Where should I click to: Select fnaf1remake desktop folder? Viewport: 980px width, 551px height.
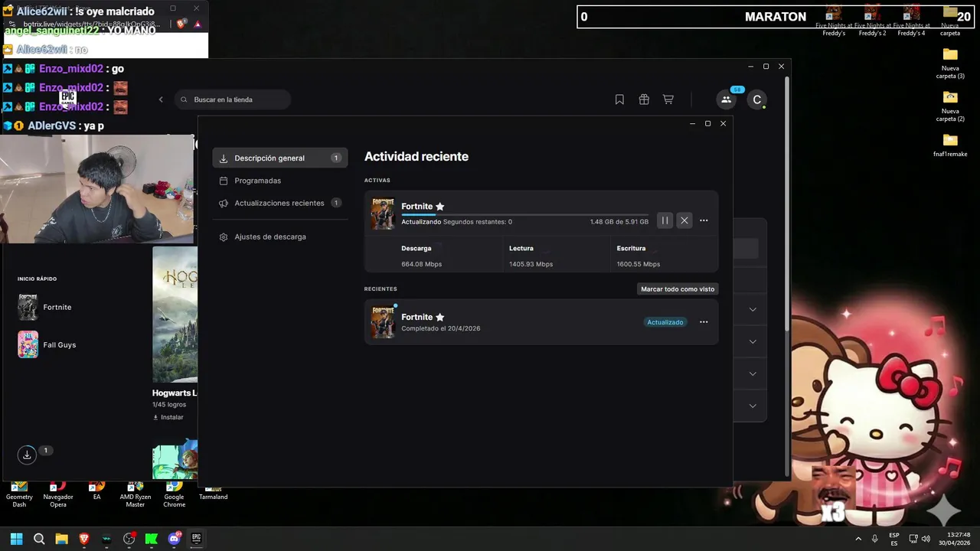coord(950,145)
